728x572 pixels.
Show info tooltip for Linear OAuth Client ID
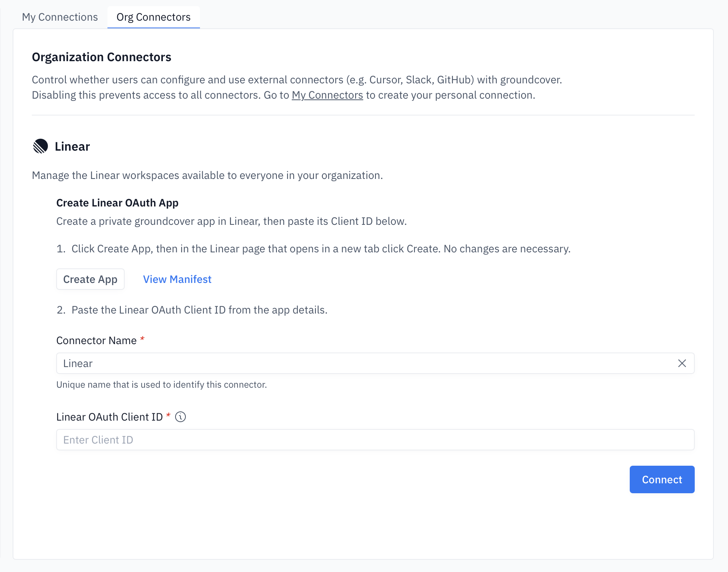click(x=180, y=417)
